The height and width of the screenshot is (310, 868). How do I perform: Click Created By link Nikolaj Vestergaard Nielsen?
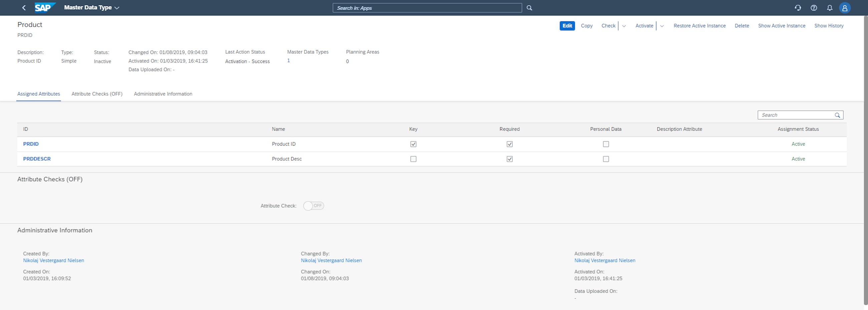pyautogui.click(x=53, y=260)
